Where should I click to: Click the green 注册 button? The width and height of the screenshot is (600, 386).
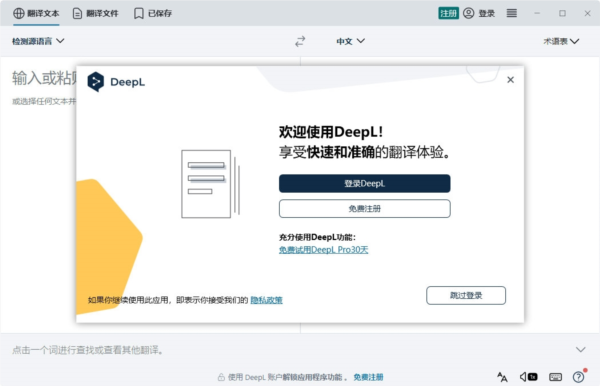click(448, 13)
